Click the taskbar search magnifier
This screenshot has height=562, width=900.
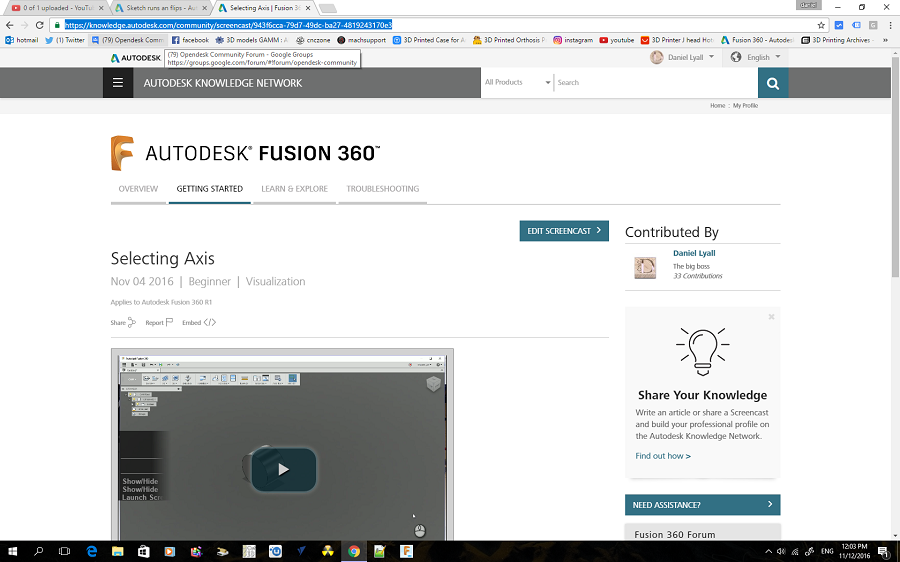coord(38,552)
